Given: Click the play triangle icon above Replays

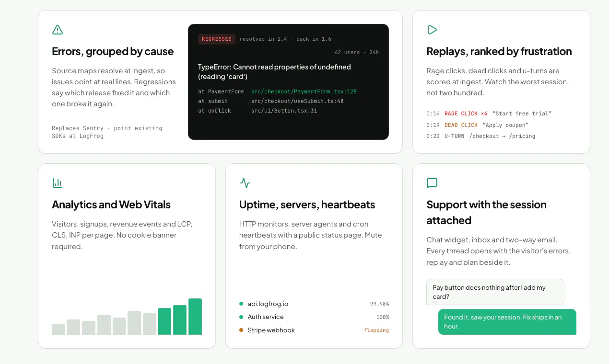Looking at the screenshot, I should pyautogui.click(x=432, y=30).
